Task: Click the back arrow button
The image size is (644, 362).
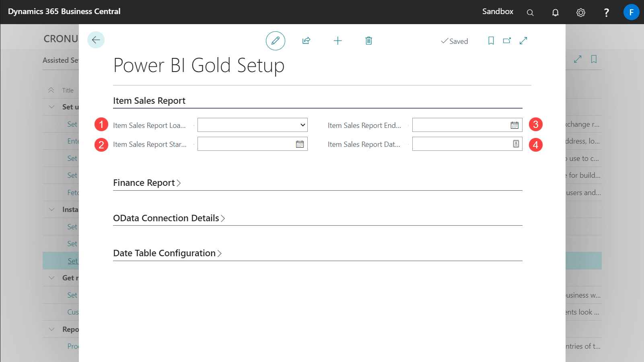Action: 96,40
